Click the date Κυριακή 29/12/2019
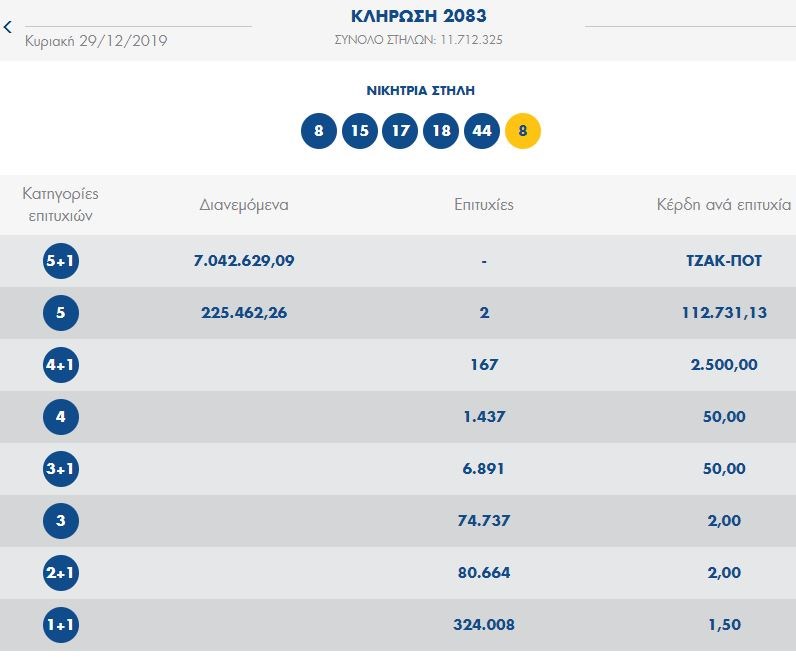796x658 pixels. [96, 41]
